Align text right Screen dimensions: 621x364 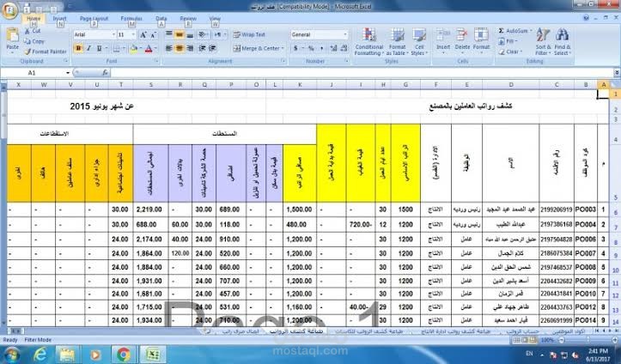[190, 48]
